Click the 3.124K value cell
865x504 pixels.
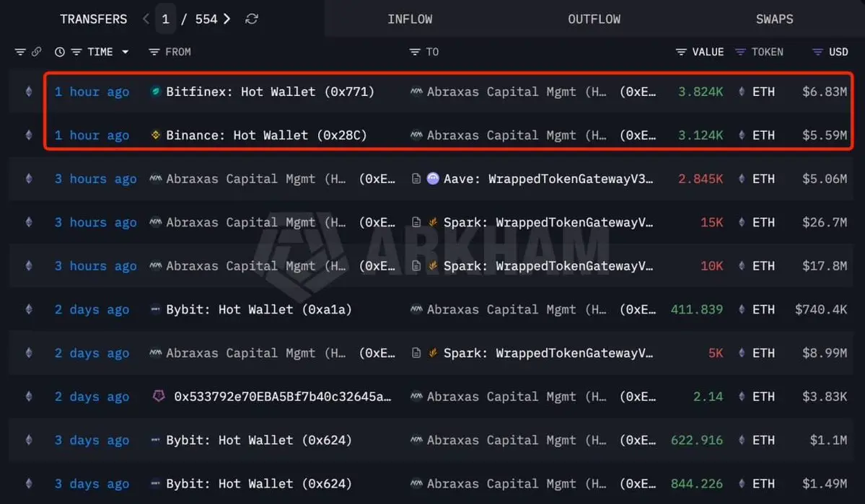pyautogui.click(x=700, y=135)
